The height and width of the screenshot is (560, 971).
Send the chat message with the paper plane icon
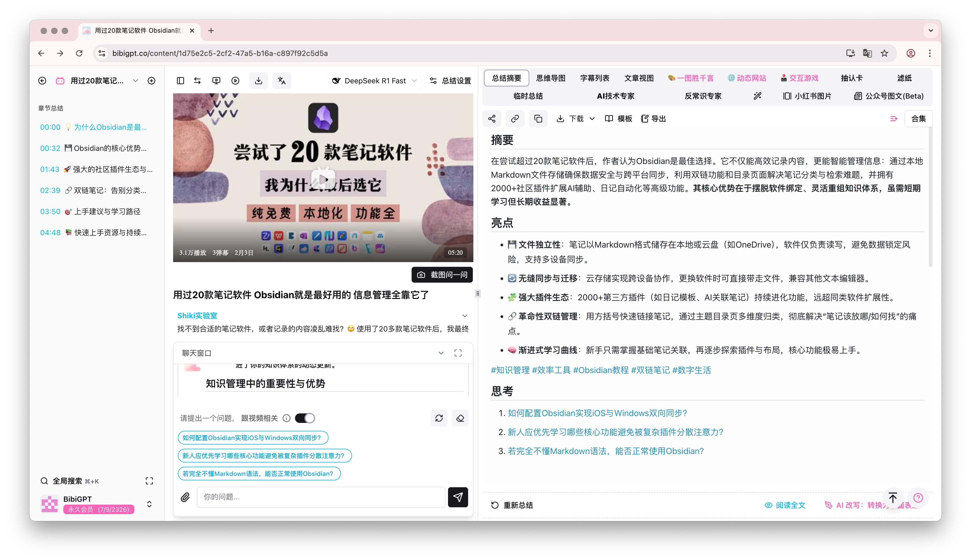(458, 497)
